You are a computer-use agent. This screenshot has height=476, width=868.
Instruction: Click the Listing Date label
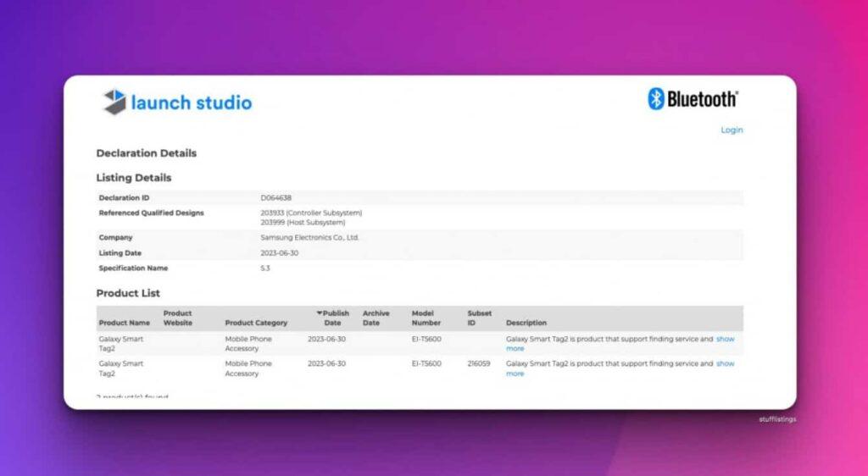[120, 253]
